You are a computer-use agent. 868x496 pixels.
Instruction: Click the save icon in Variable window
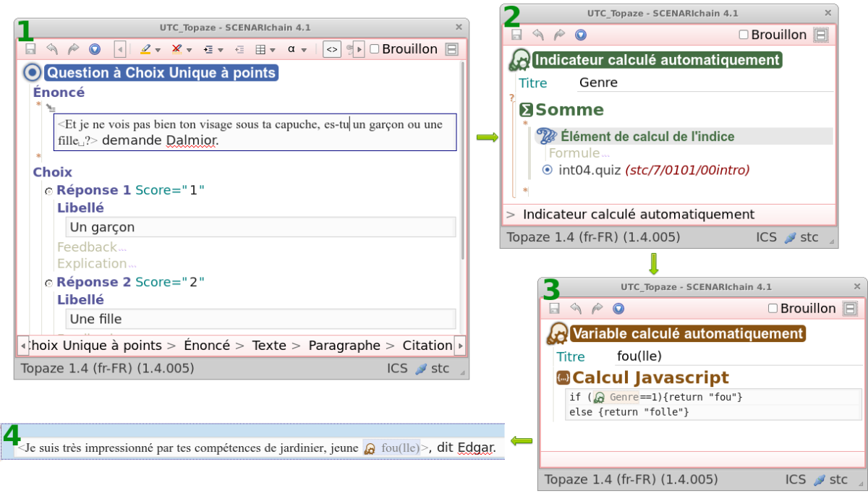[554, 309]
